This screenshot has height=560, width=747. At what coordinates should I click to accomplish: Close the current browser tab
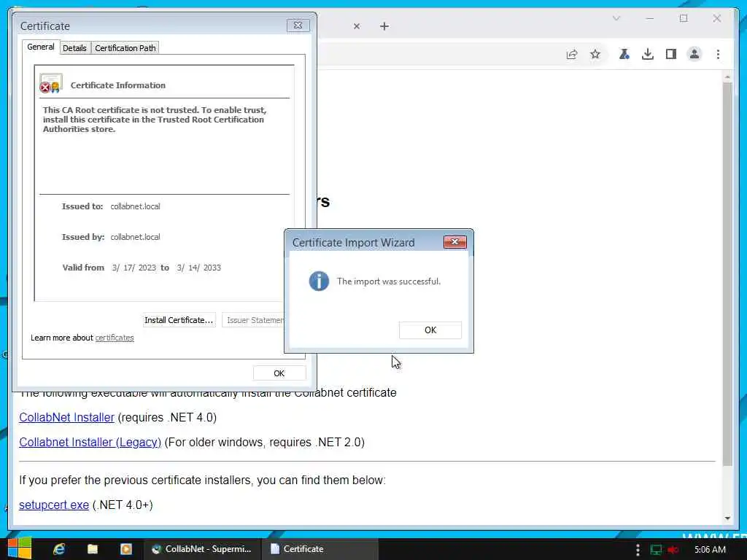pos(357,26)
